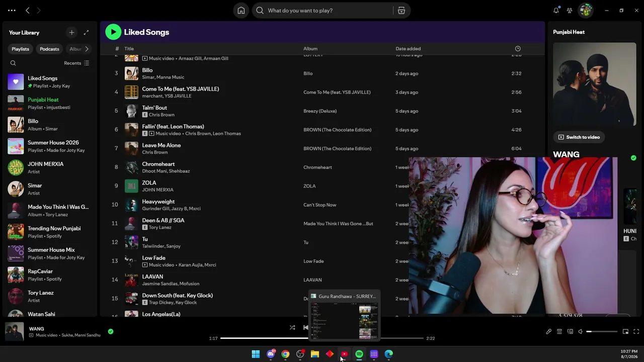Open Punjabi Heat playlist in library
Viewport: 644px width, 362px height.
(x=49, y=103)
